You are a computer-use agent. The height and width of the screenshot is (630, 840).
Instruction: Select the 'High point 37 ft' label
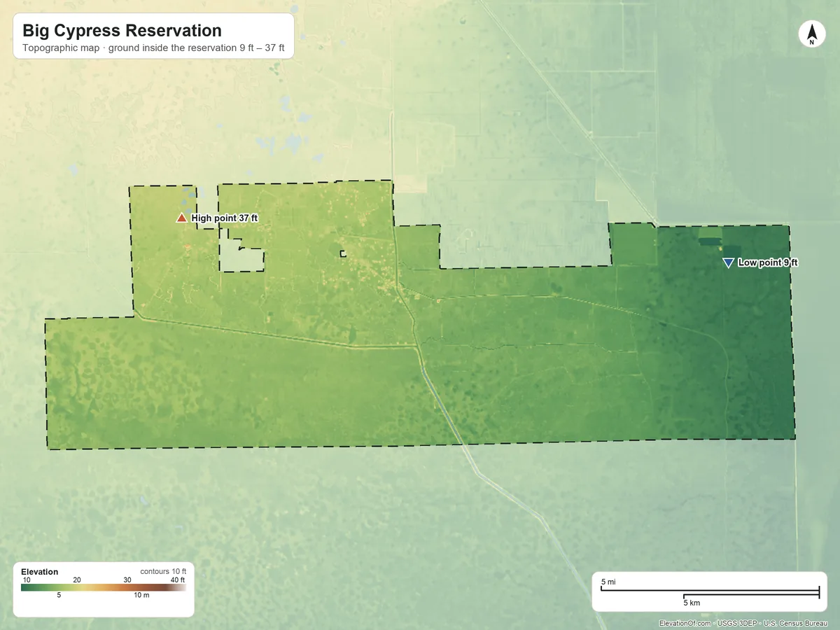[x=225, y=218]
